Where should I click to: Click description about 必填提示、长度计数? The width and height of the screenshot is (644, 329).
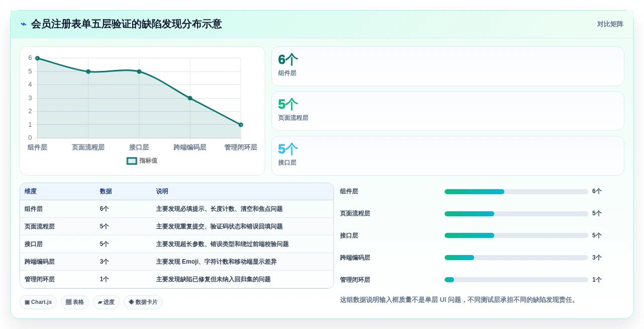click(x=220, y=209)
